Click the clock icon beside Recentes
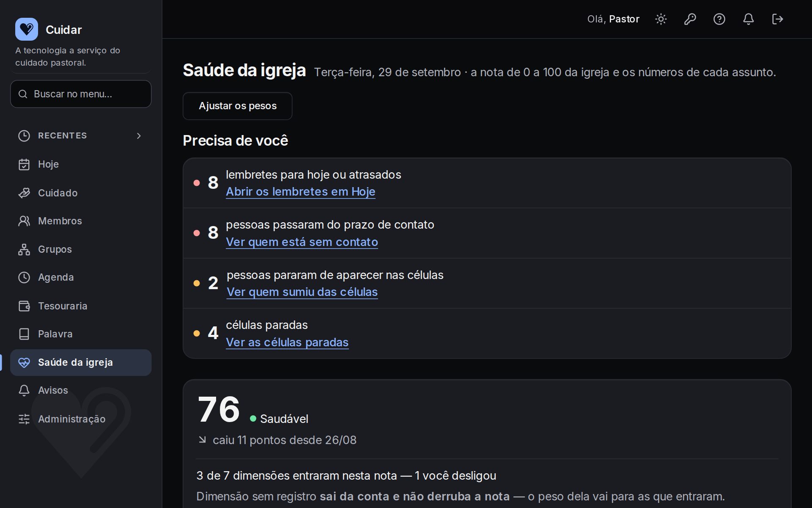This screenshot has width=812, height=508. [24, 135]
